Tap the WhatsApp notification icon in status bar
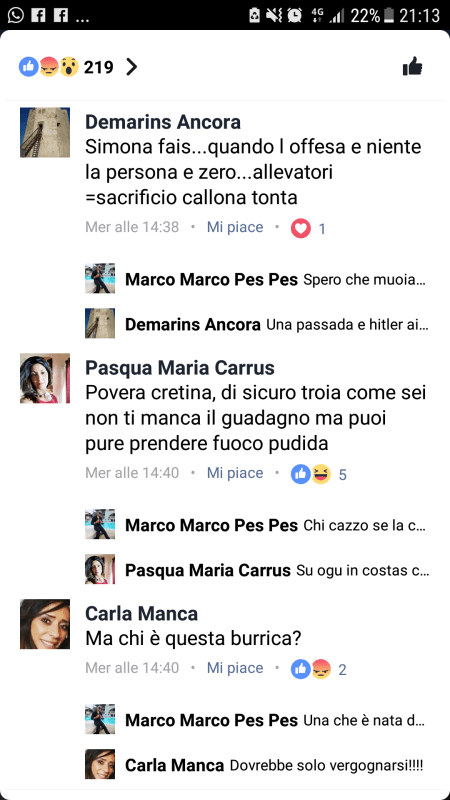 [x=15, y=15]
